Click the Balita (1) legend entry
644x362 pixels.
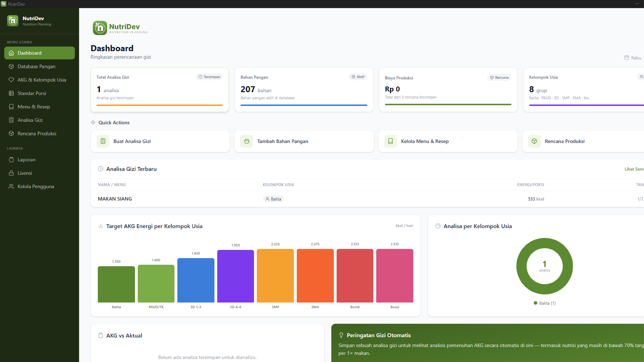coord(545,303)
